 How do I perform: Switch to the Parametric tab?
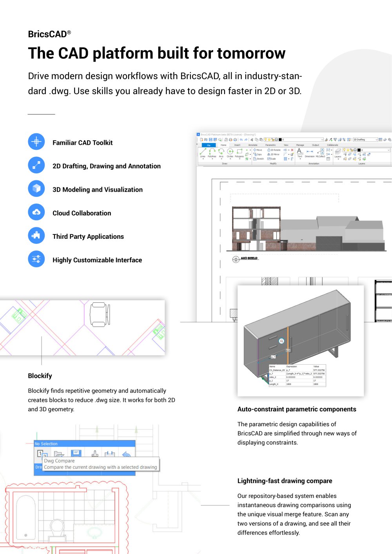pyautogui.click(x=270, y=145)
